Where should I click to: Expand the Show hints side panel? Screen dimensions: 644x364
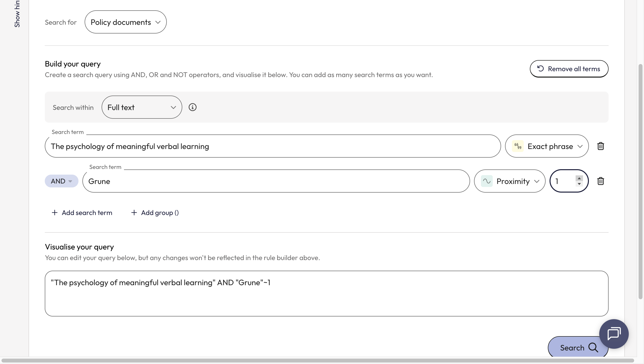(x=17, y=14)
